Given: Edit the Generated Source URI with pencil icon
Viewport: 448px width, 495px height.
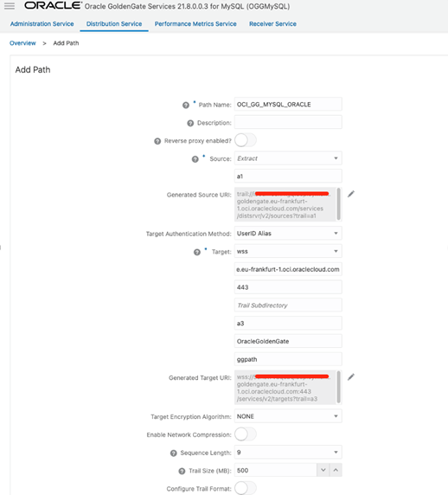Looking at the screenshot, I should click(351, 194).
